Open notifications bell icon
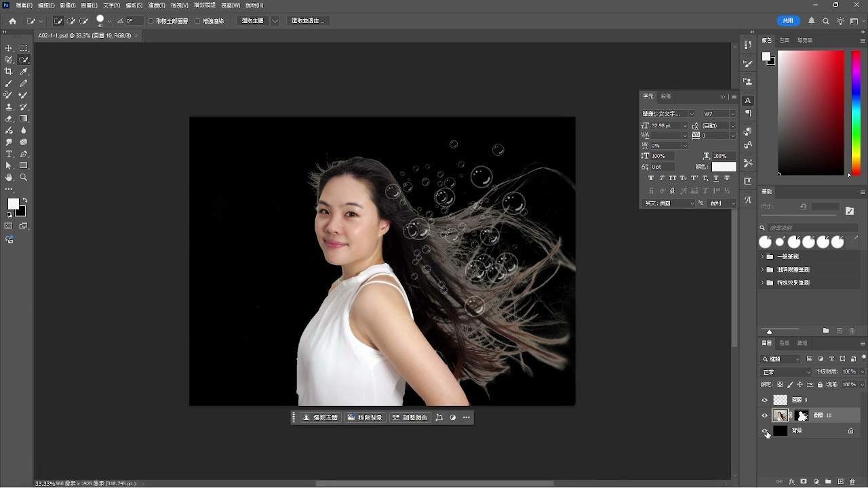 (811, 21)
